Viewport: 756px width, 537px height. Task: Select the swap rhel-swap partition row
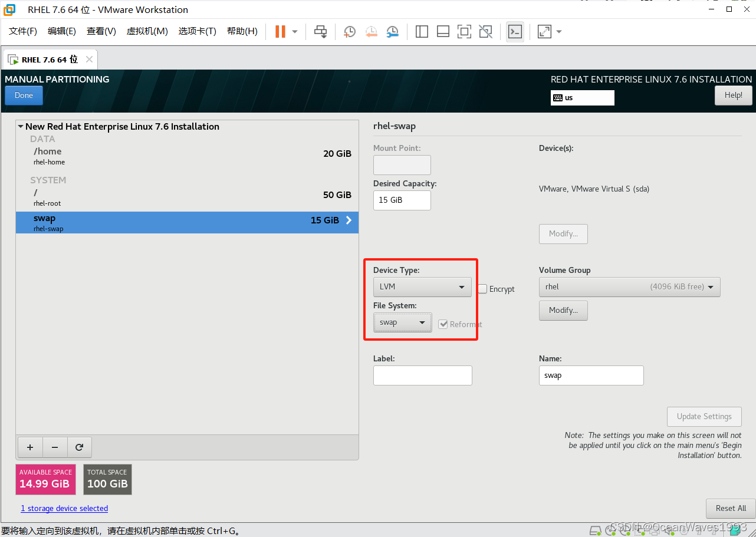(x=187, y=222)
